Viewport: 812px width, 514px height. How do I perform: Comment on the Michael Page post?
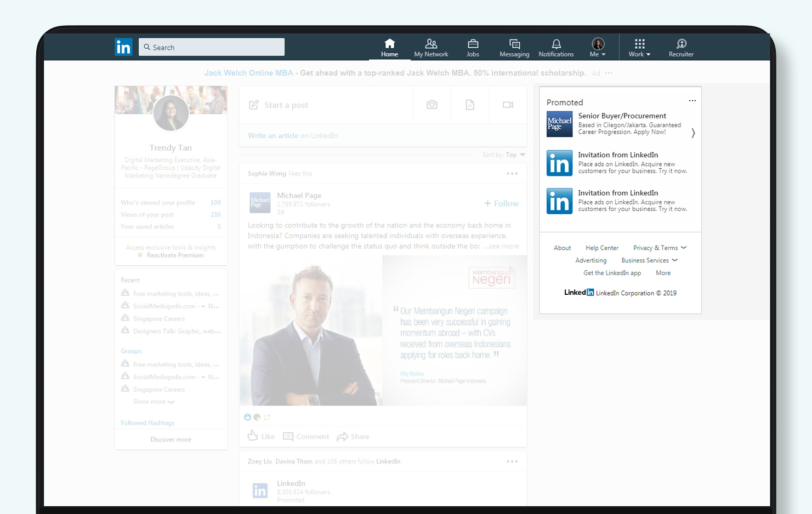click(306, 437)
